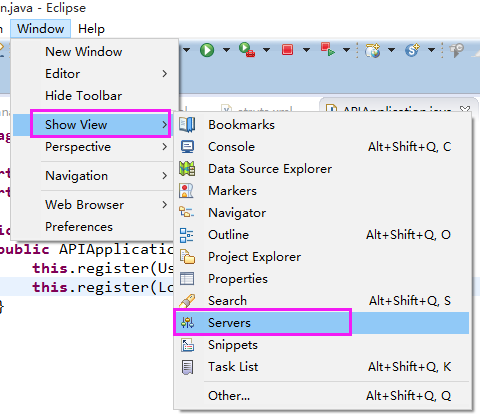Expand the Editor submenu arrow
Image resolution: width=480 pixels, height=414 pixels.
[164, 74]
